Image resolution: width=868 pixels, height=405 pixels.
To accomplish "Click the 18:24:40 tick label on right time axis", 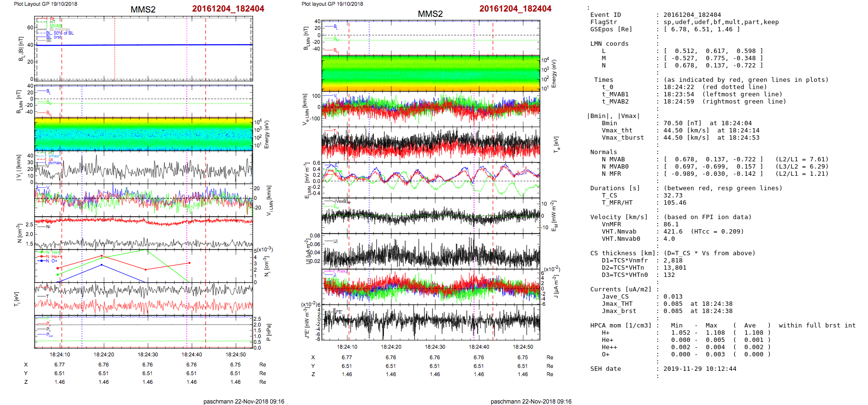I will click(479, 347).
